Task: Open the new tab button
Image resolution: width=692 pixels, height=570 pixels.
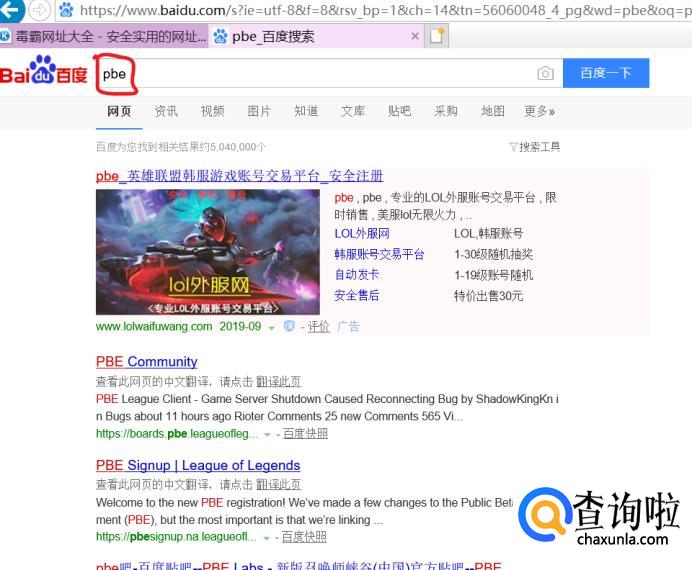Action: (437, 36)
